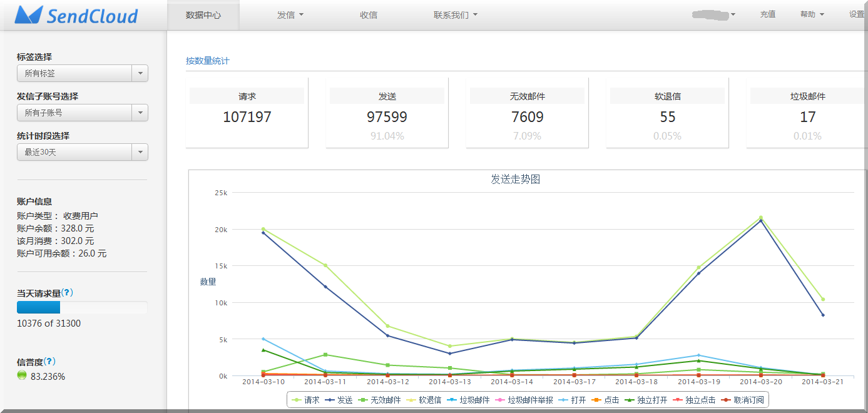Click the 按数量统计 link

208,61
